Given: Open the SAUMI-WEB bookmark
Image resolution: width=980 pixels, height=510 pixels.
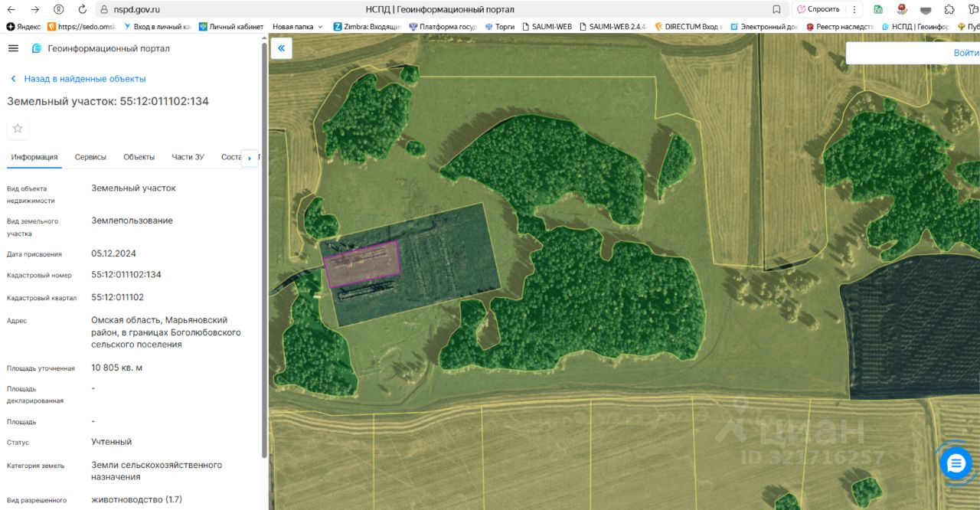Looking at the screenshot, I should point(547,26).
